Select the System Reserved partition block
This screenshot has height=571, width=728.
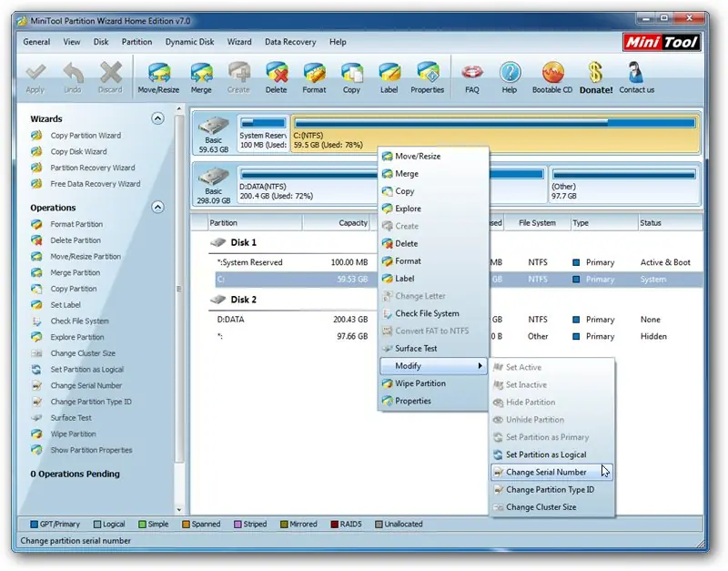pyautogui.click(x=263, y=133)
